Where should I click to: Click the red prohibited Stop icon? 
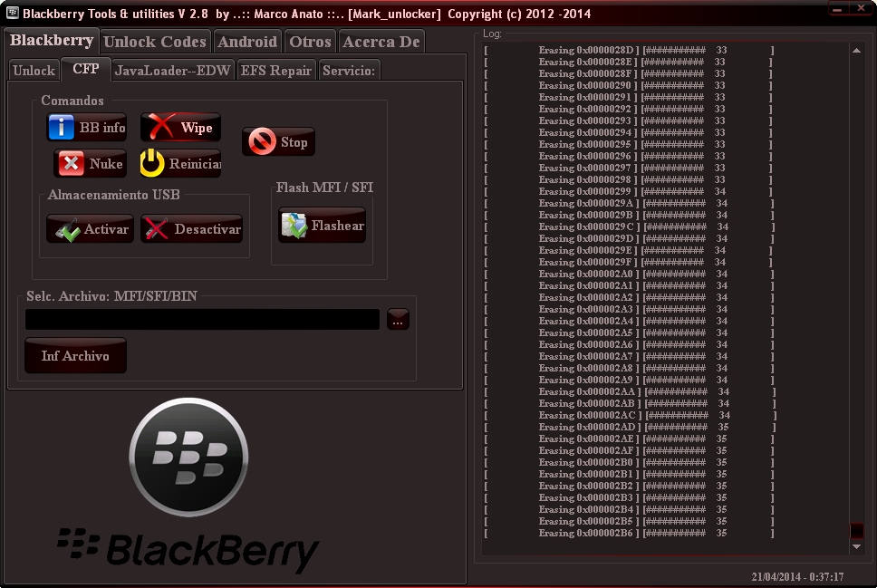point(262,141)
